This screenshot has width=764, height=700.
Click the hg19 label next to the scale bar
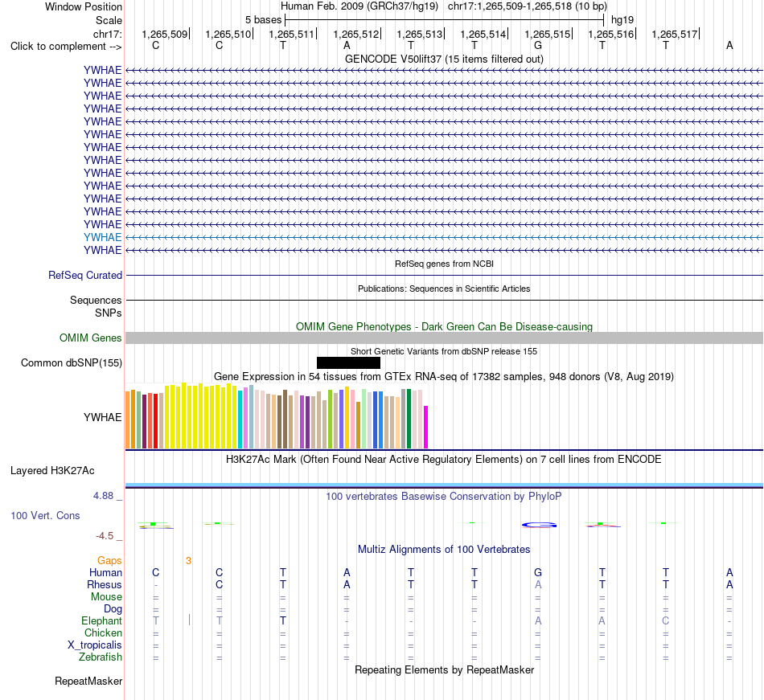(622, 20)
